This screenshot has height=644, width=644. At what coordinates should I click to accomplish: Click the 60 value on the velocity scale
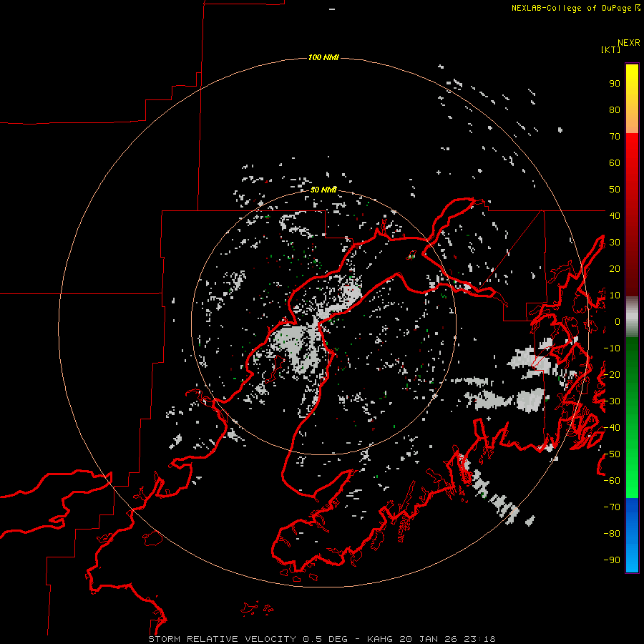[x=615, y=163]
